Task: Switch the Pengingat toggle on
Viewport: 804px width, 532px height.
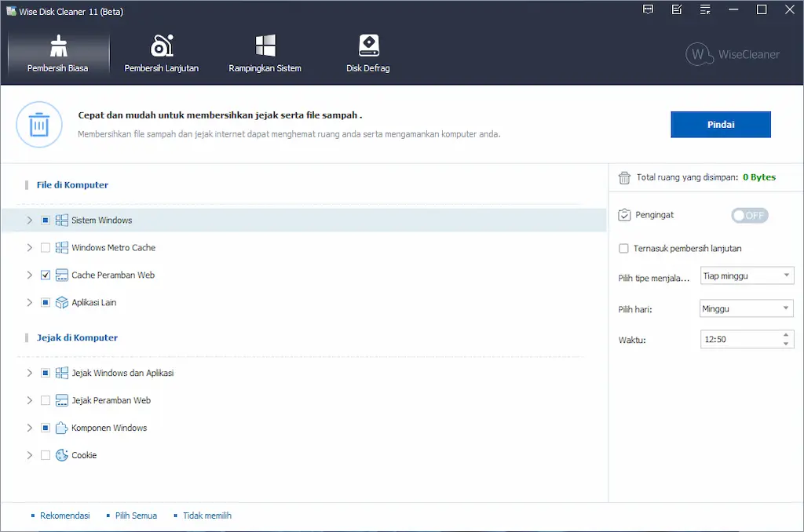Action: click(750, 215)
